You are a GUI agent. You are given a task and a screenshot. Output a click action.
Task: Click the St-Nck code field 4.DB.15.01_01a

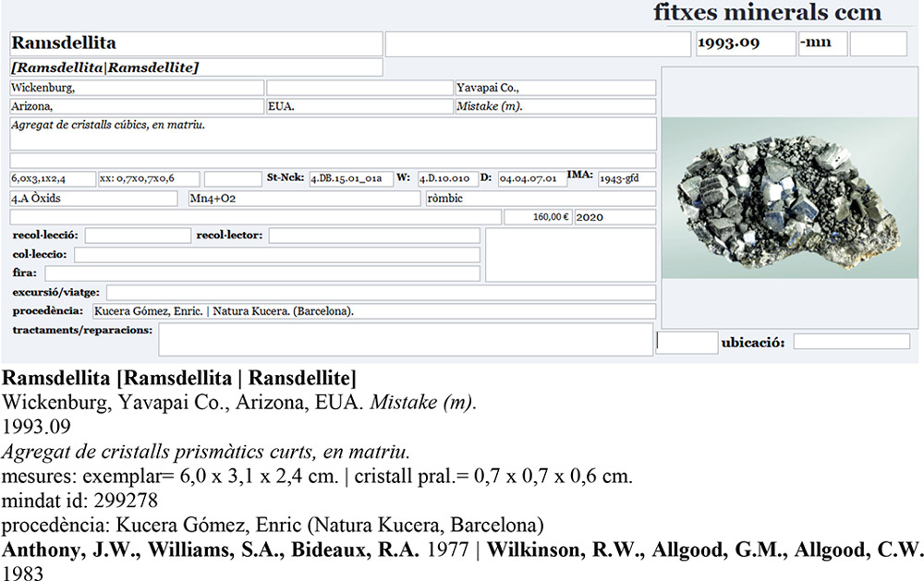[x=351, y=178]
